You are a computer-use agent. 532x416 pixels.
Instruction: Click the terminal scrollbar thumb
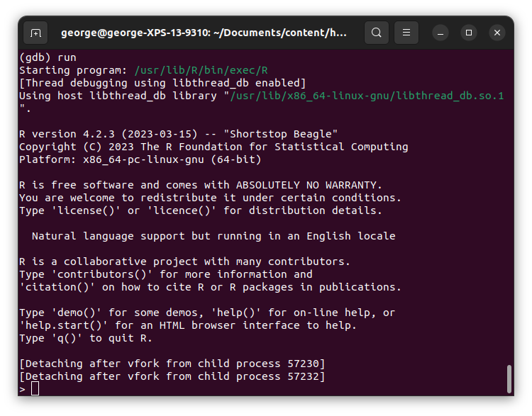pyautogui.click(x=509, y=378)
